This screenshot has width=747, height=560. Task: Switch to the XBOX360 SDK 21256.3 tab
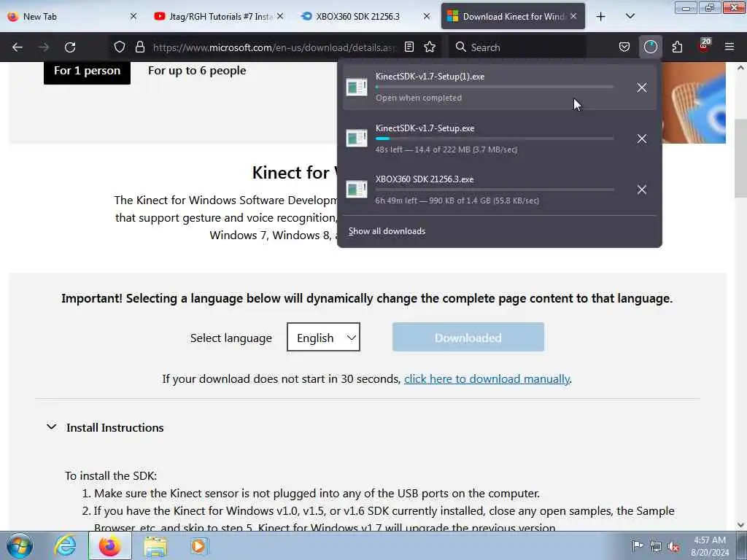(x=365, y=17)
